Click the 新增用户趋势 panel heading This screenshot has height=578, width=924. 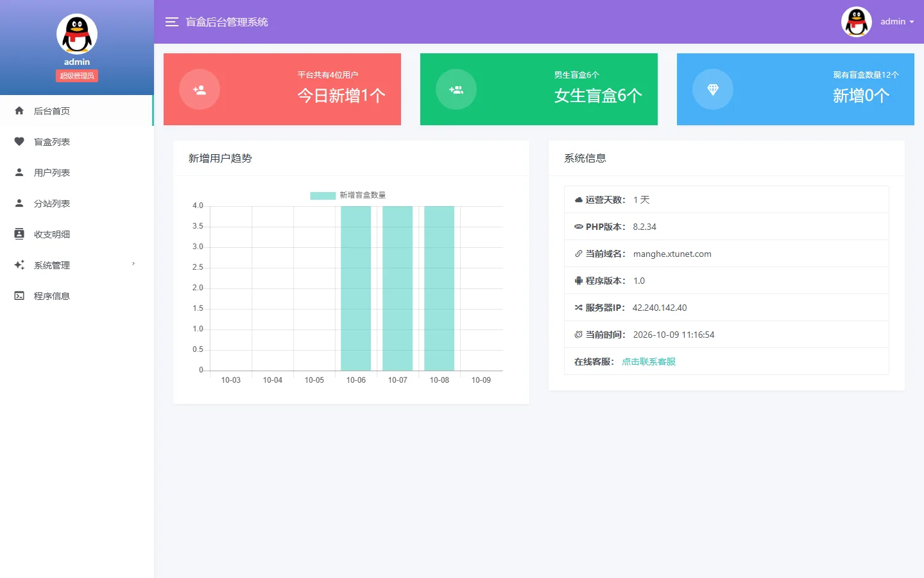pos(220,158)
